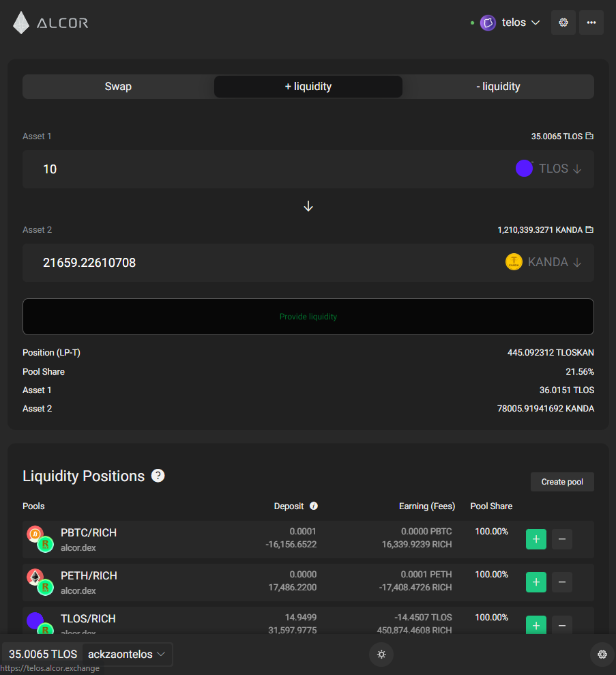Click the 35.0065 TLOS balance in bottom bar
Viewport: 616px width, 675px height.
pos(43,654)
